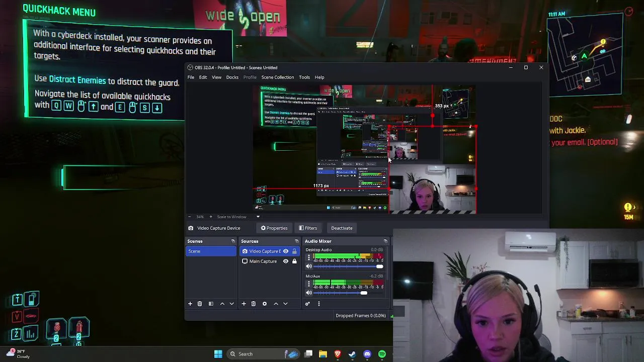644x362 pixels.
Task: Click Deactivate button
Action: 342,228
